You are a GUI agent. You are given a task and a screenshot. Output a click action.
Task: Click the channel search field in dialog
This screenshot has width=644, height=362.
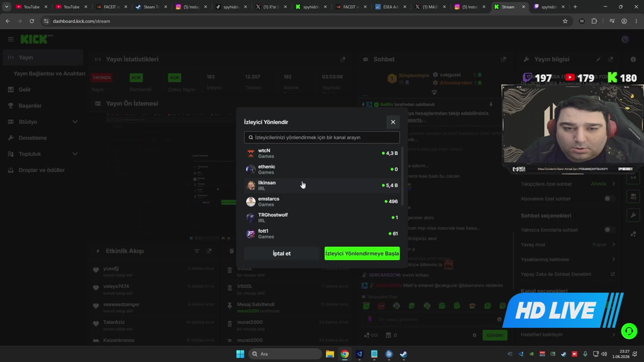pos(322,137)
